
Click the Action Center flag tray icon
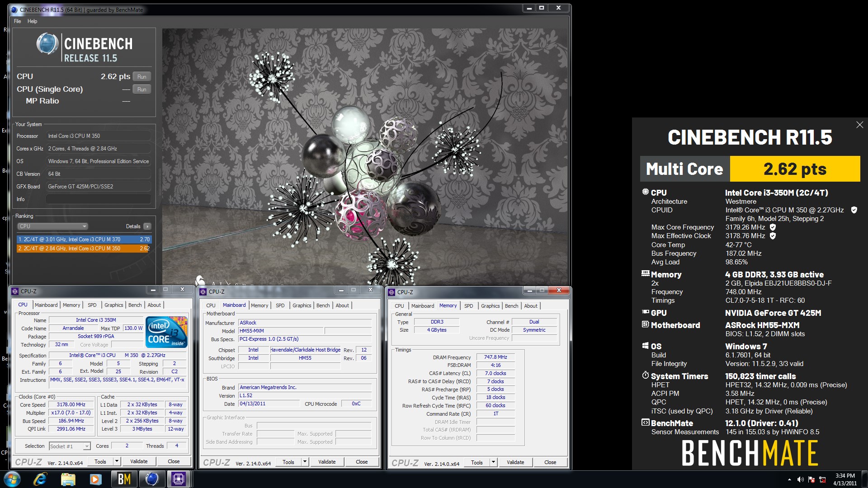point(811,479)
